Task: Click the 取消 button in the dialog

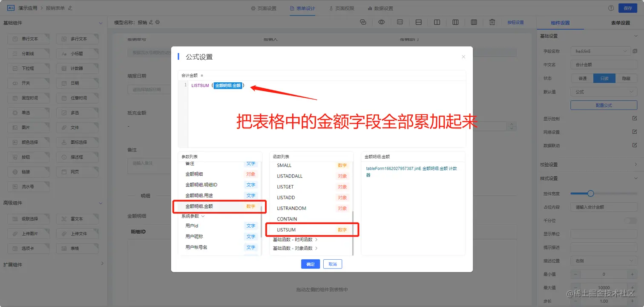Action: click(333, 264)
